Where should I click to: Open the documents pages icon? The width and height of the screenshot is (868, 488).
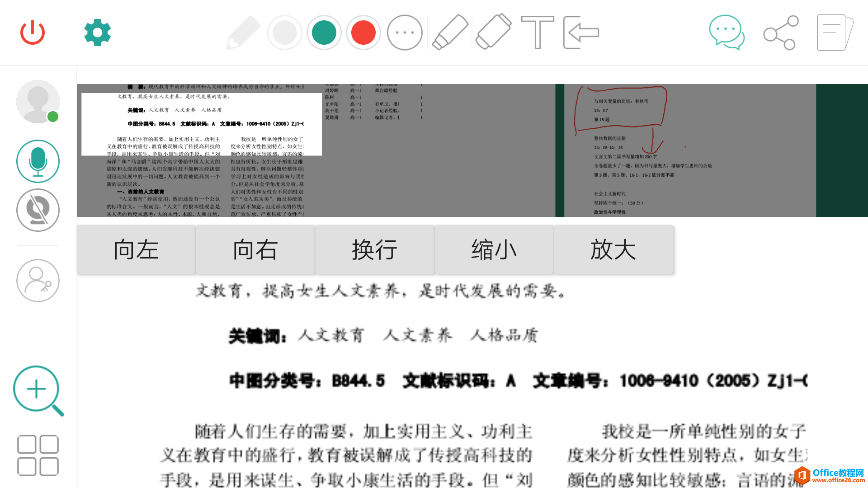click(x=835, y=33)
